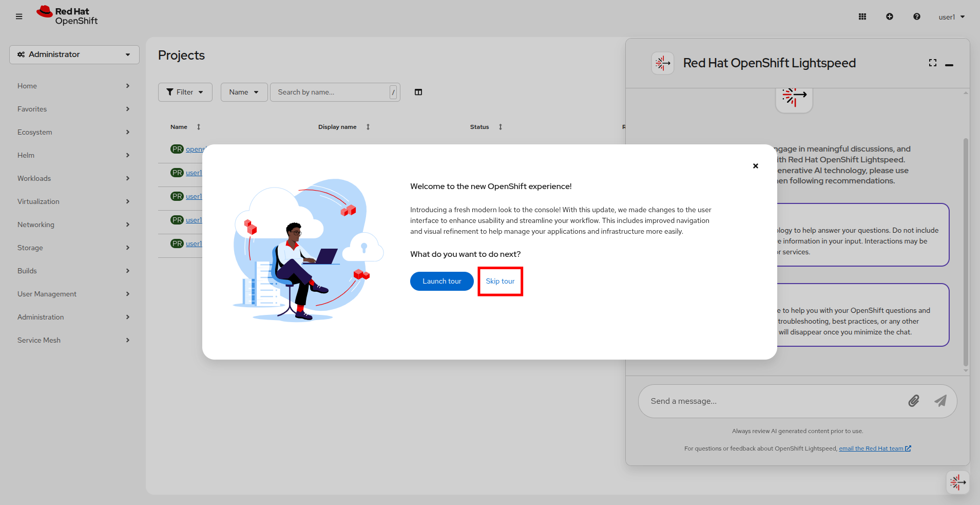Click the Skip tour button
980x505 pixels.
(x=500, y=281)
